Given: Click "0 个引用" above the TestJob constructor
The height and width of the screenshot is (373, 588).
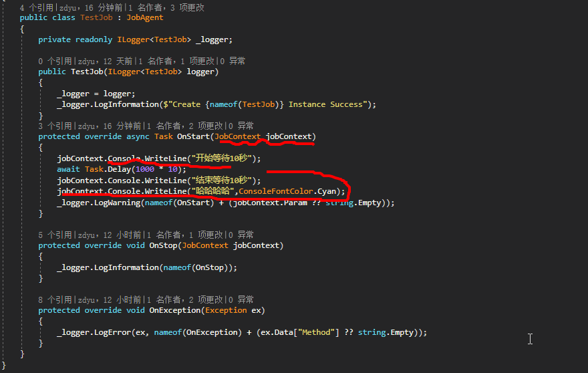Looking at the screenshot, I should pos(56,61).
